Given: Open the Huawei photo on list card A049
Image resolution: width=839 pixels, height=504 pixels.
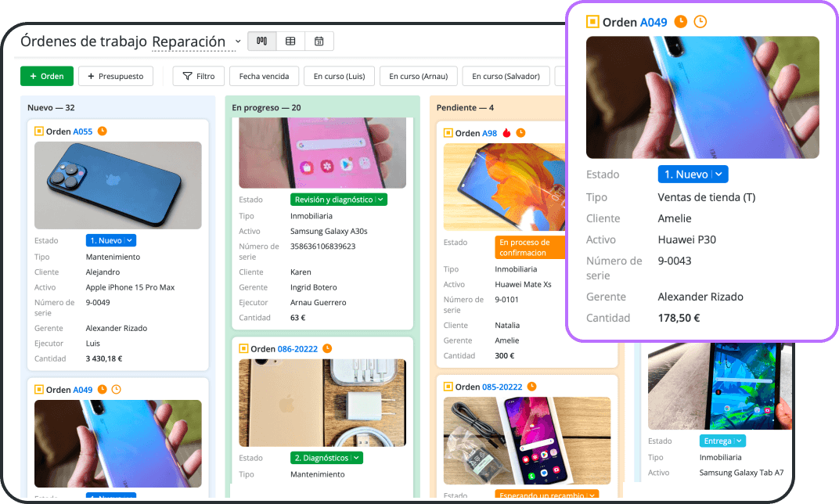Looking at the screenshot, I should point(117,443).
